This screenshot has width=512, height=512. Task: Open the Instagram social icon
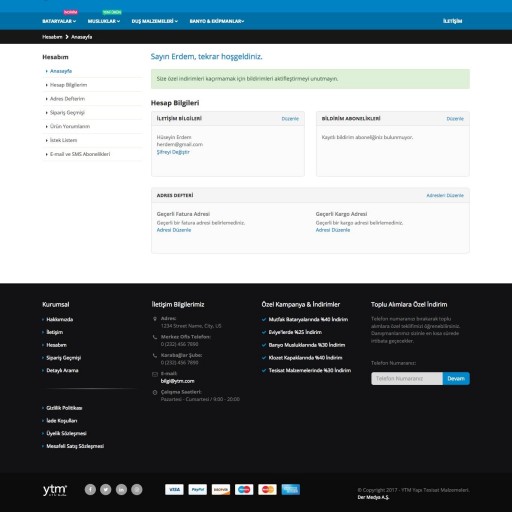click(x=137, y=489)
